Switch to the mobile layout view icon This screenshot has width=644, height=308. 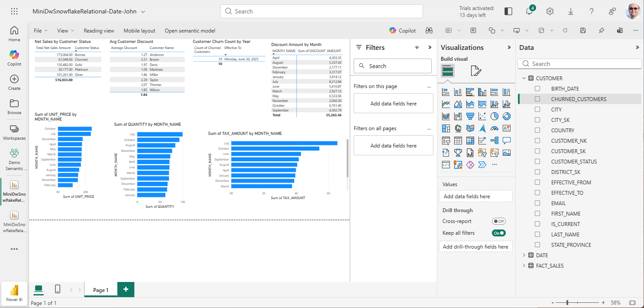(x=57, y=289)
